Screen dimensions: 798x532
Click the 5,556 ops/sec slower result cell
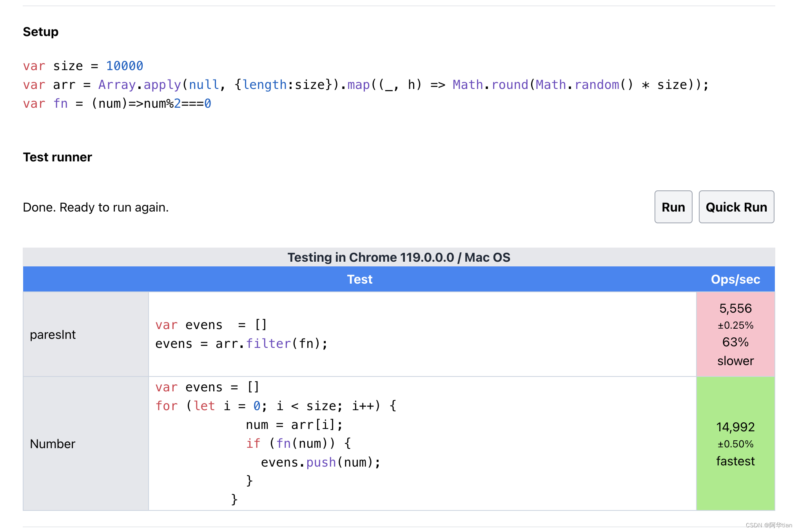(x=735, y=334)
